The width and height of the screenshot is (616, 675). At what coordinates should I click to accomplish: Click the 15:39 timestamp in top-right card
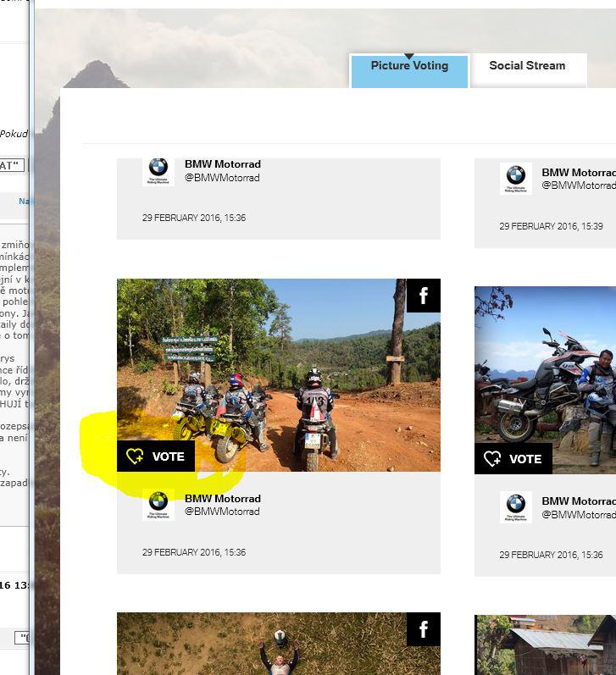tap(551, 226)
